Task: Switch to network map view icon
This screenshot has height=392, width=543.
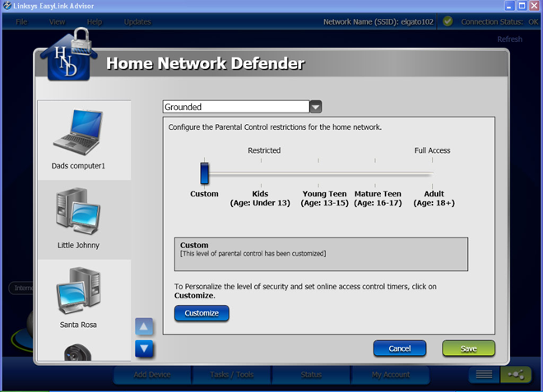Action: [x=517, y=375]
